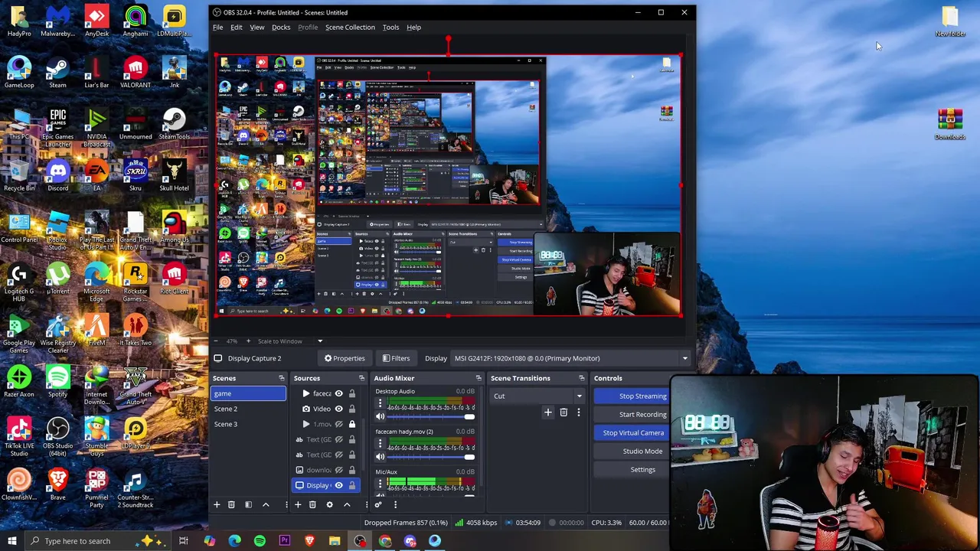This screenshot has width=980, height=551.
Task: Open Scale to Window dropdown arrow
Action: click(x=320, y=341)
